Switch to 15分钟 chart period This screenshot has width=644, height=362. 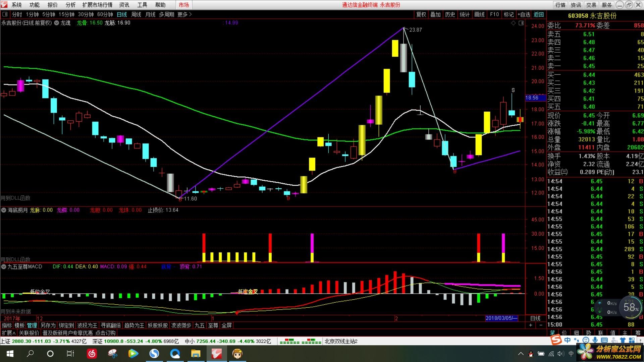tap(66, 14)
